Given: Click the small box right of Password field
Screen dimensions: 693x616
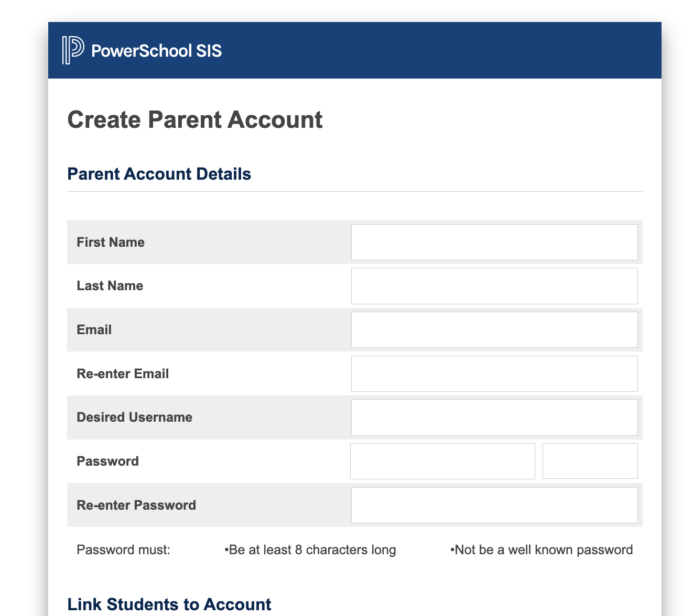Looking at the screenshot, I should [590, 461].
